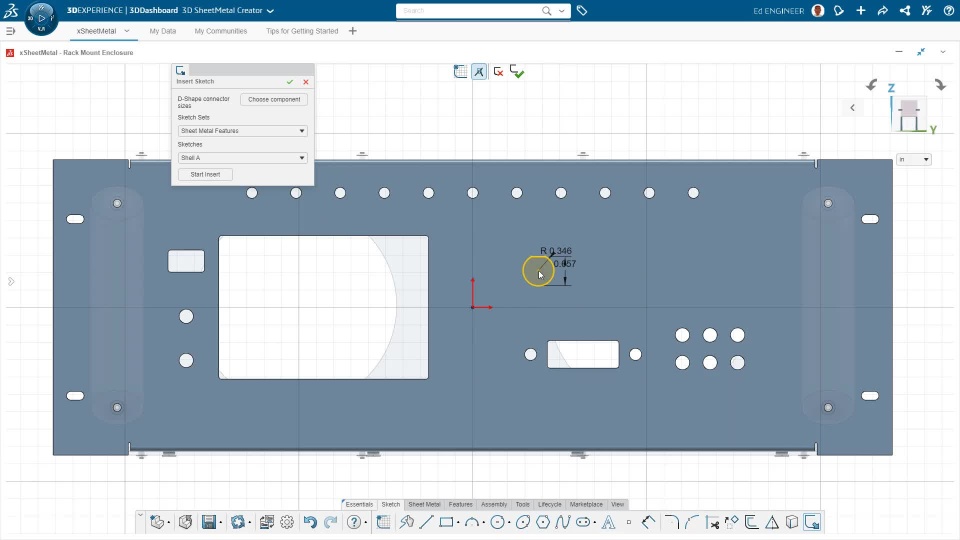Click the Insert Sketch tool at toolbar end
Image resolution: width=960 pixels, height=540 pixels.
tap(812, 522)
